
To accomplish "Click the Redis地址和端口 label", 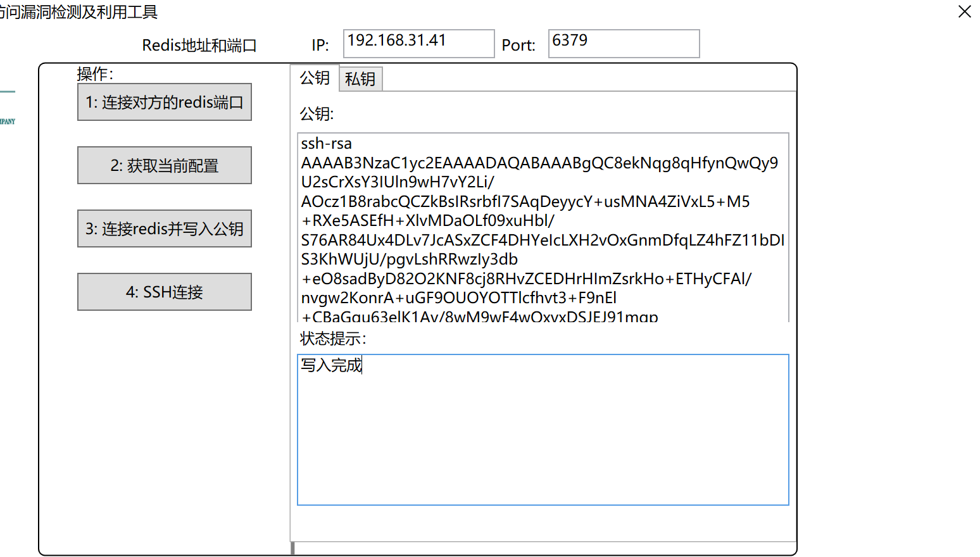I will coord(199,46).
